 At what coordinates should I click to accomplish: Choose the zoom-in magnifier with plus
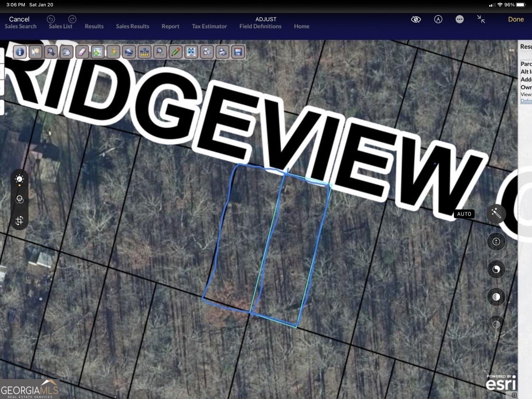click(51, 52)
